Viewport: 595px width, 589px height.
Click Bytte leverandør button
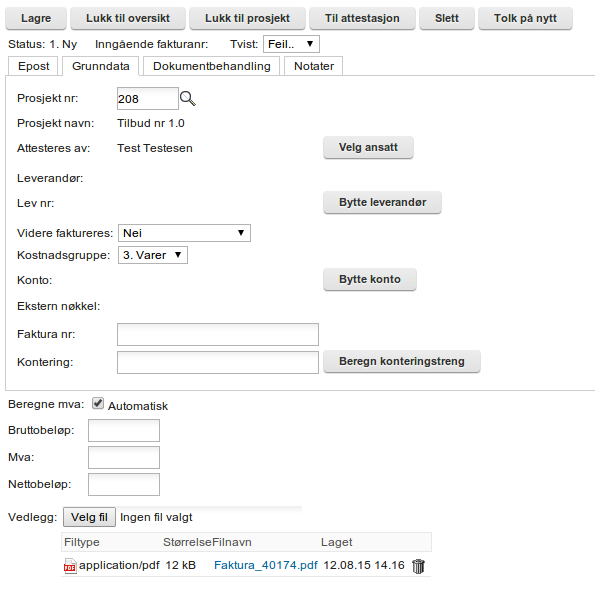382,202
